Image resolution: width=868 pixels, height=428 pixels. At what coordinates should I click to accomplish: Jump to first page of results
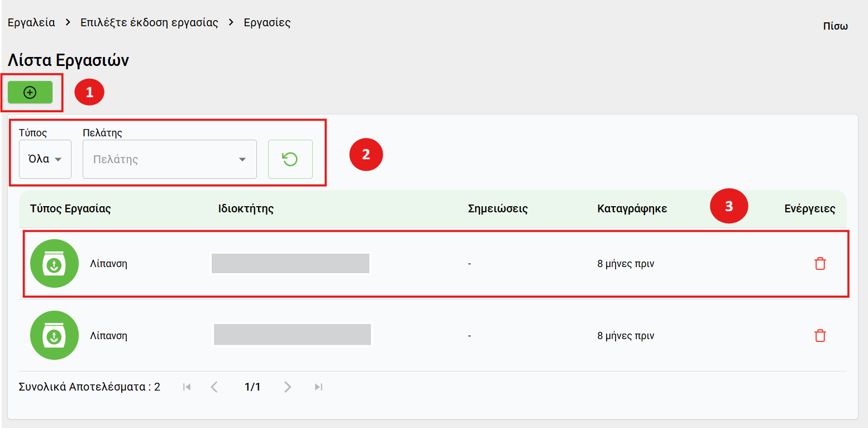187,387
